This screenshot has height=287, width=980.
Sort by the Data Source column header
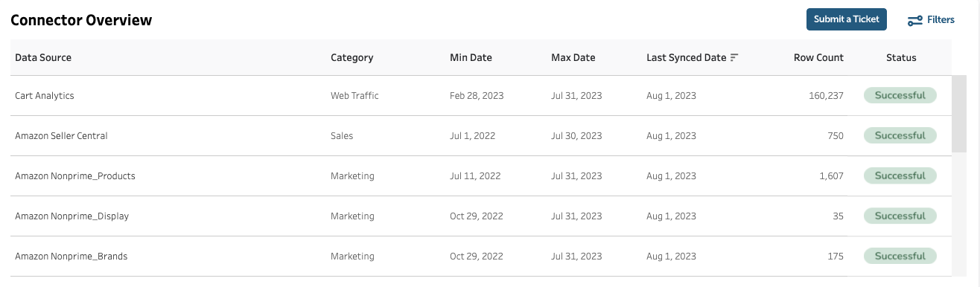[x=43, y=58]
